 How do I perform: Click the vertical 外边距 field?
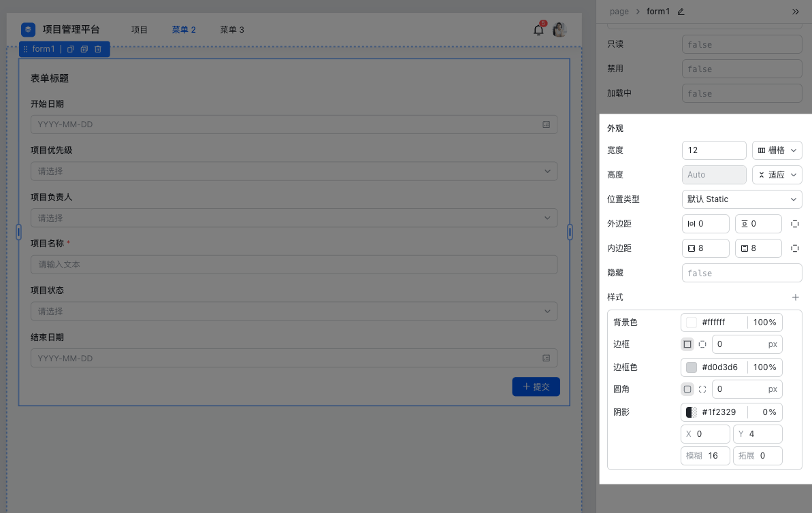pos(758,224)
